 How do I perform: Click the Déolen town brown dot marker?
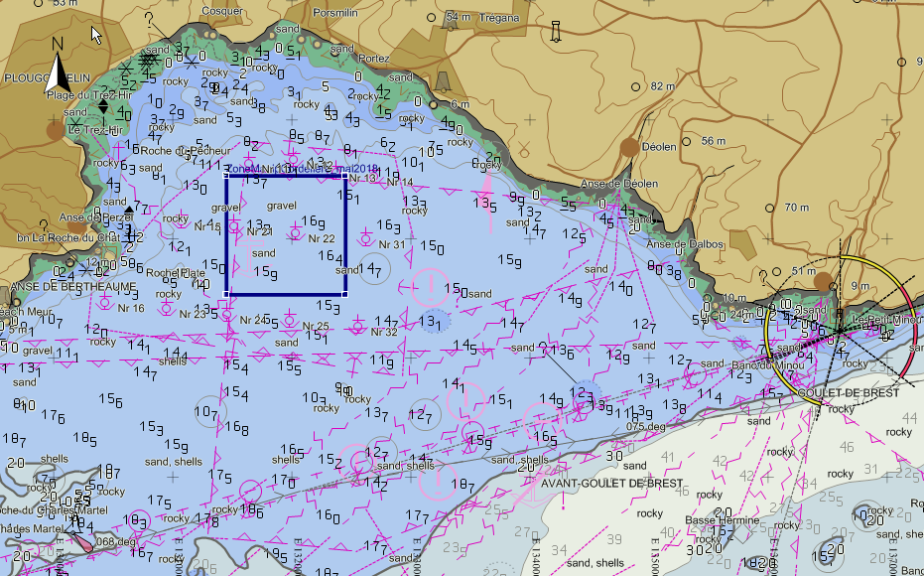tap(629, 148)
